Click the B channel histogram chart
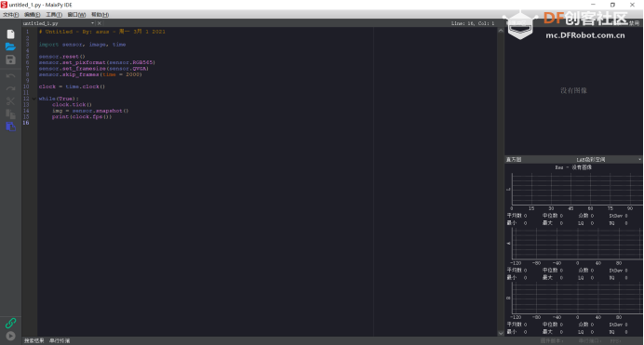 (577, 299)
